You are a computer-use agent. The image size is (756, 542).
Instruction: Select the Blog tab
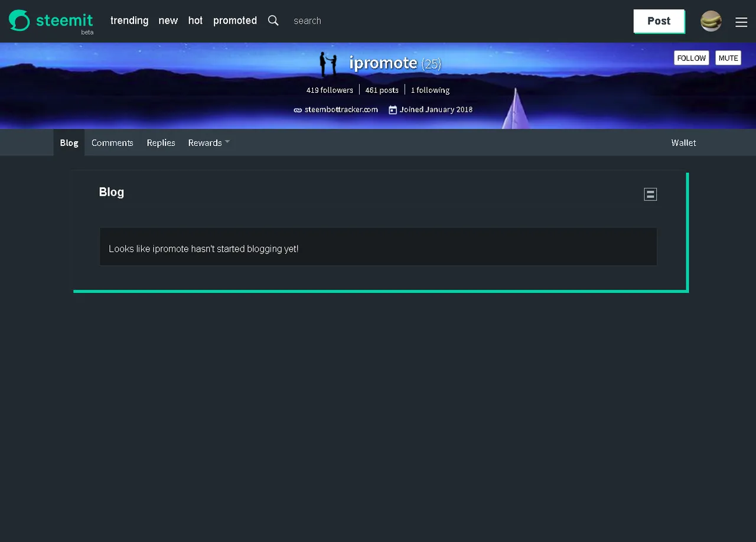[x=69, y=142]
